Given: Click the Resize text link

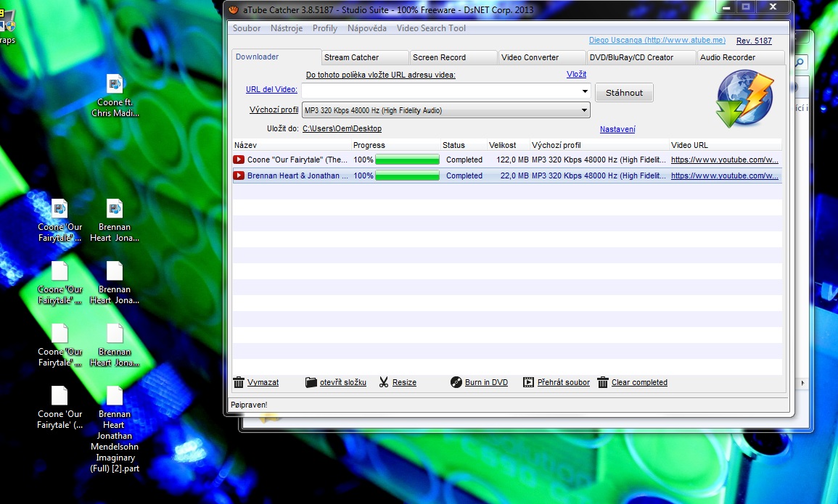Looking at the screenshot, I should click(x=404, y=382).
